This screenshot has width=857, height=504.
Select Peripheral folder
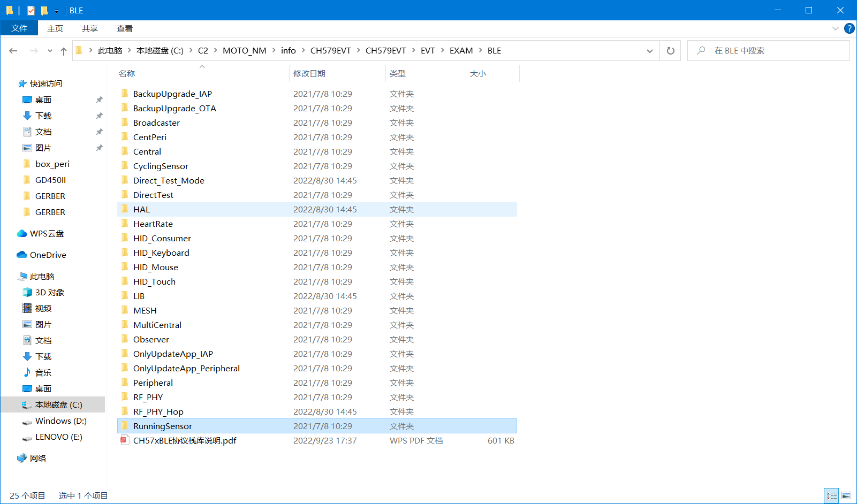(317, 383)
